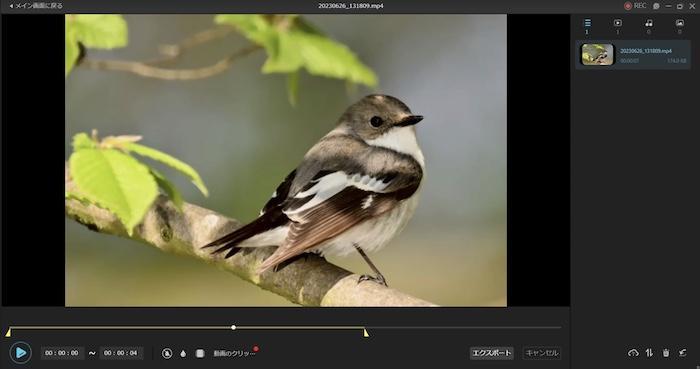Play the video preview
Viewport: 700px width, 369px height.
21,352
